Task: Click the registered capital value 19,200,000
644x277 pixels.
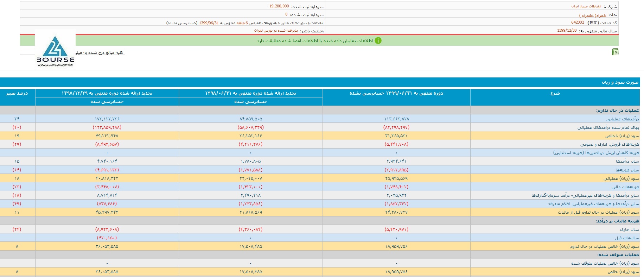Action: [279, 6]
